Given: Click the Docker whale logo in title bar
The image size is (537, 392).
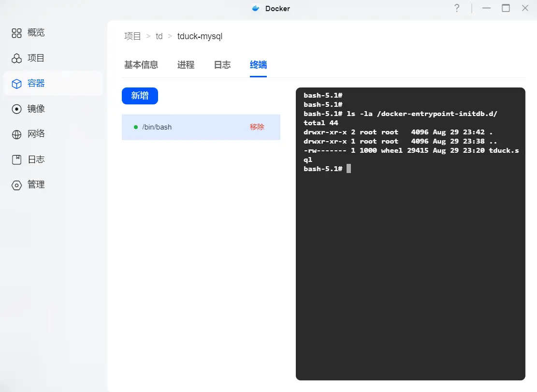Looking at the screenshot, I should click(x=256, y=8).
